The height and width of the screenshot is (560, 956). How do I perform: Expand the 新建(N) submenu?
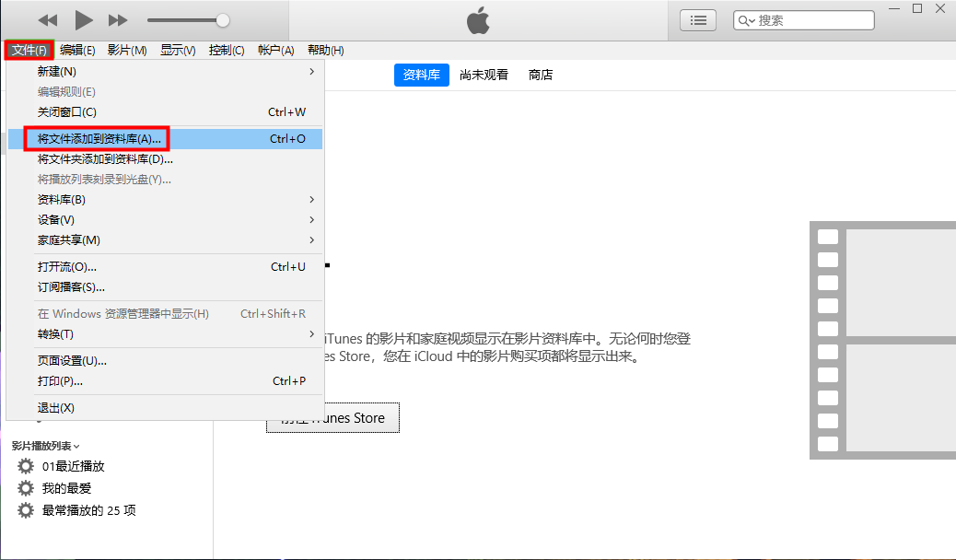tap(165, 71)
